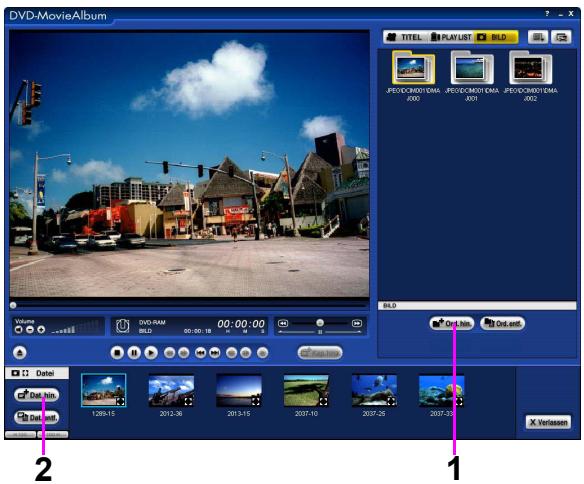Click the seek bar handle under preview
The width and height of the screenshot is (584, 484).
[13, 305]
